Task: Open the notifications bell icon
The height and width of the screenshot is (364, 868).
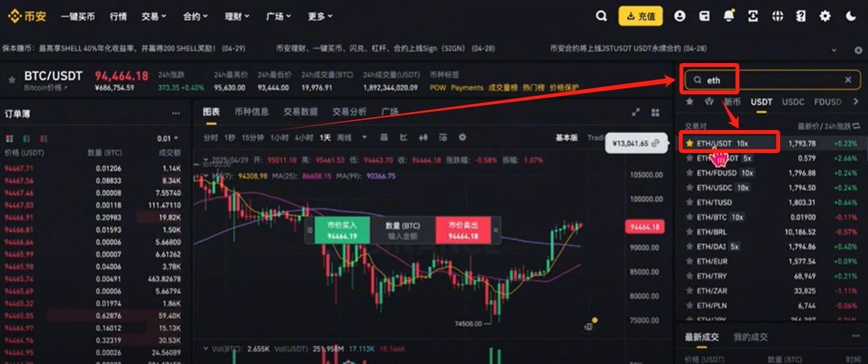Action: point(729,17)
